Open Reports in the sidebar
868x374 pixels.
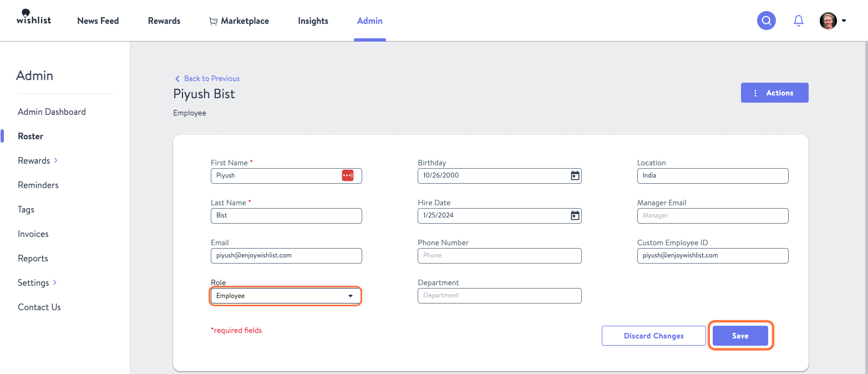[x=33, y=259]
